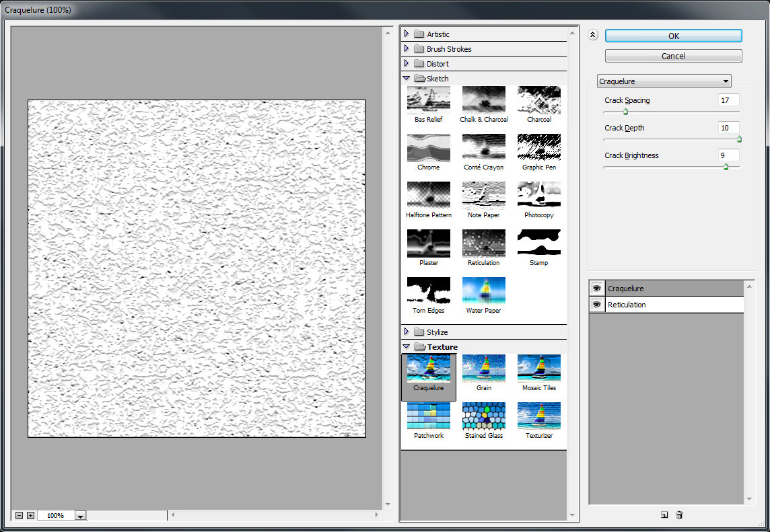770x532 pixels.
Task: Hide the Craquelure effect layer
Action: [x=597, y=289]
